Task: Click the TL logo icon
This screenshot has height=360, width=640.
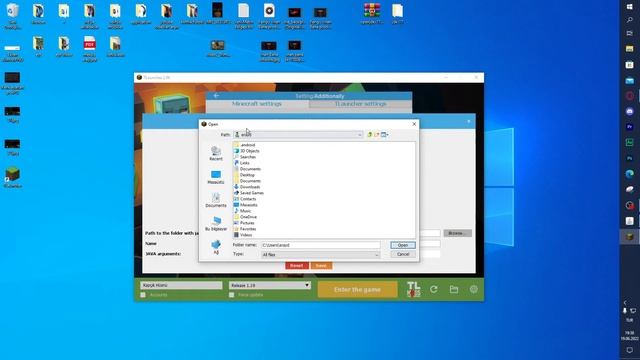Action: tap(413, 289)
